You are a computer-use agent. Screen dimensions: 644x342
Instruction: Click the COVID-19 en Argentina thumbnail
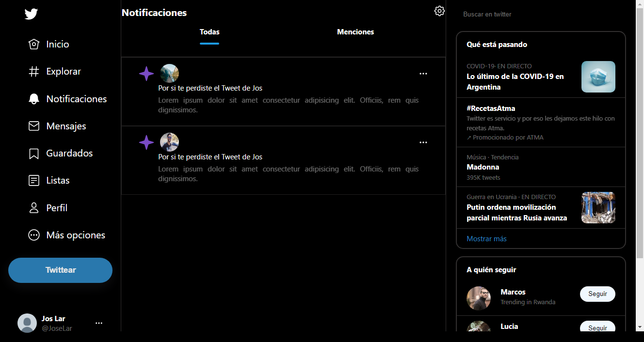click(598, 77)
